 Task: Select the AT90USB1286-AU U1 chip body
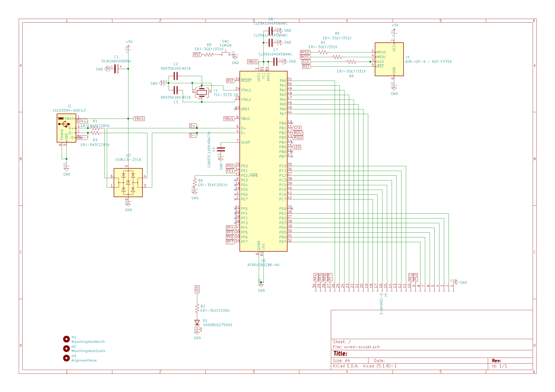263,161
